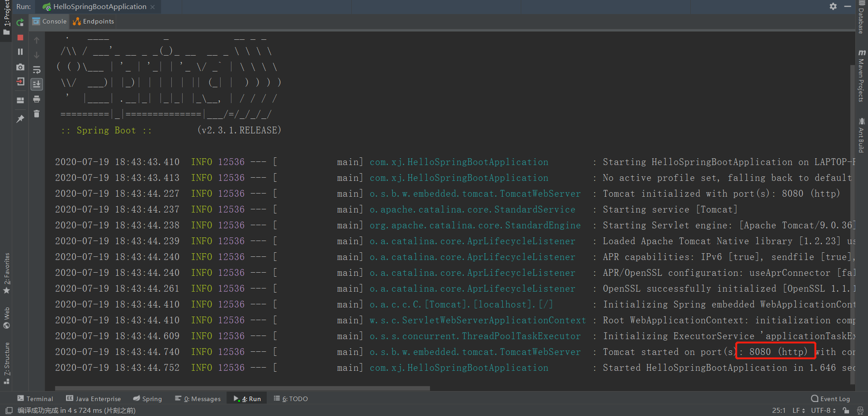The width and height of the screenshot is (868, 416).
Task: Take a thread dump with the camera icon
Action: click(x=20, y=67)
